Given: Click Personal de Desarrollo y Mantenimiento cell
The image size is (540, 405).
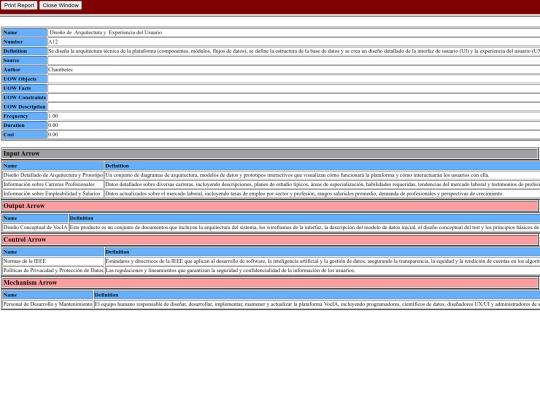Looking at the screenshot, I should tap(48, 304).
